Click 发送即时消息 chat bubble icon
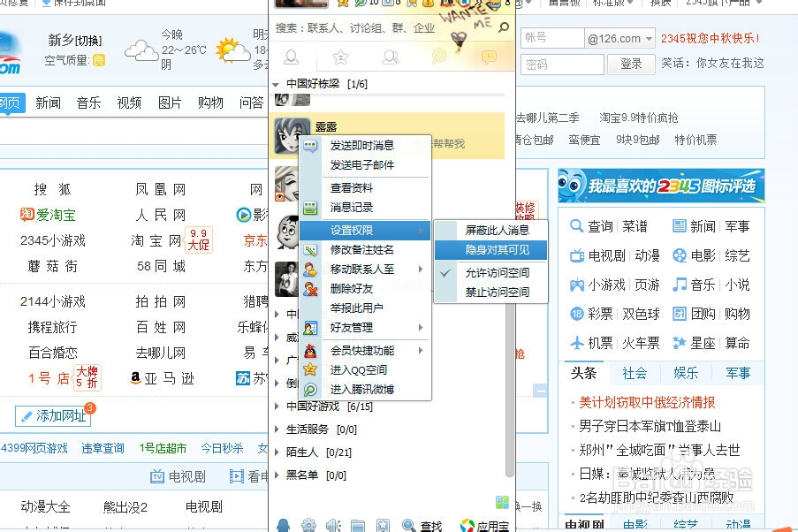The image size is (798, 532). tap(310, 146)
